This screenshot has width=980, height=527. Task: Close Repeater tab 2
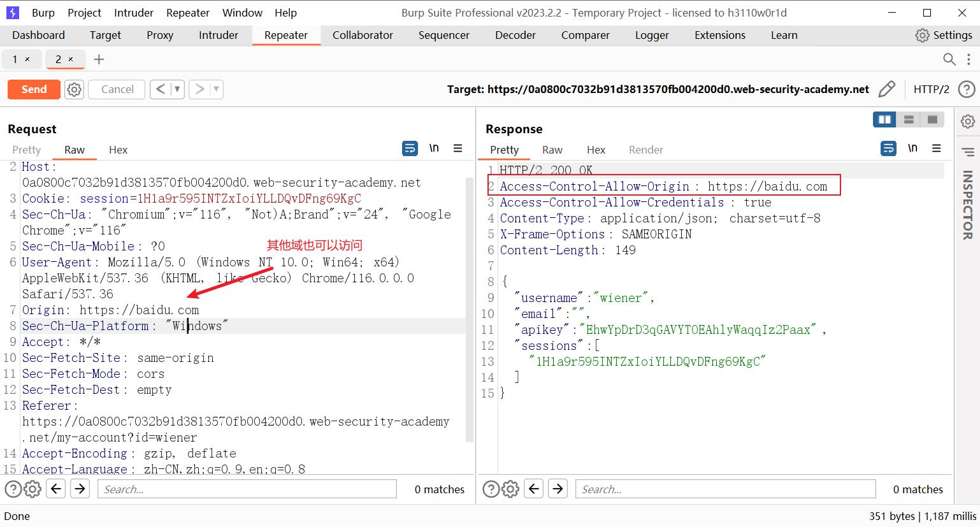click(71, 59)
